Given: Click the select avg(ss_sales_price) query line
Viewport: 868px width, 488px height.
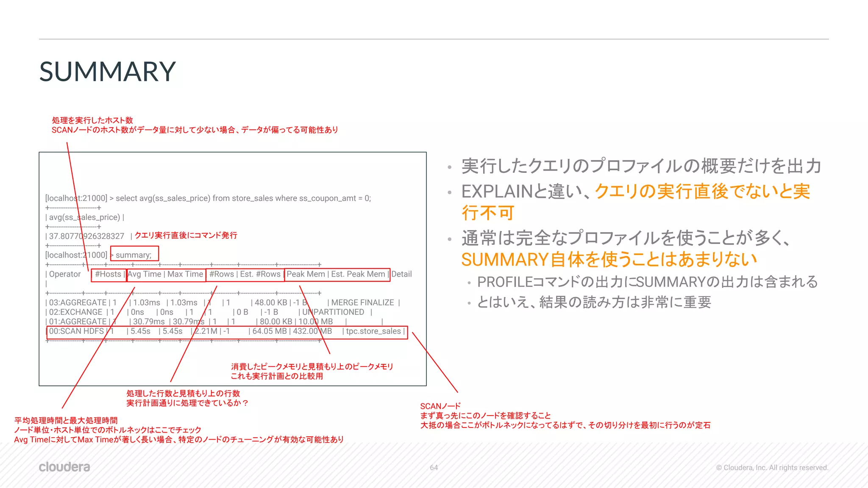Looking at the screenshot, I should tap(243, 198).
